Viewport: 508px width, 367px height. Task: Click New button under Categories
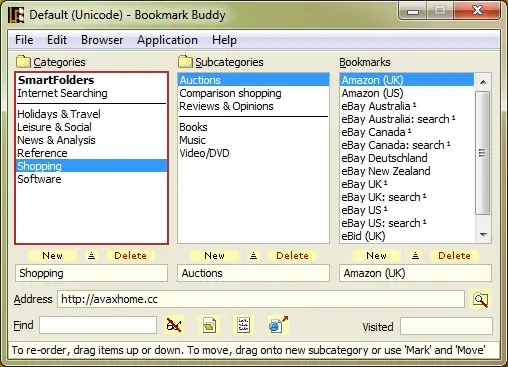(52, 256)
